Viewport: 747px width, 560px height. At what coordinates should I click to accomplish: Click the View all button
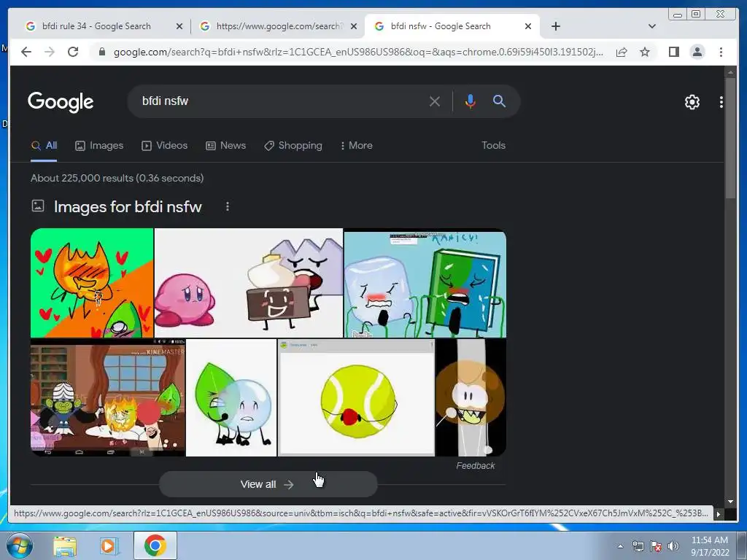(268, 484)
